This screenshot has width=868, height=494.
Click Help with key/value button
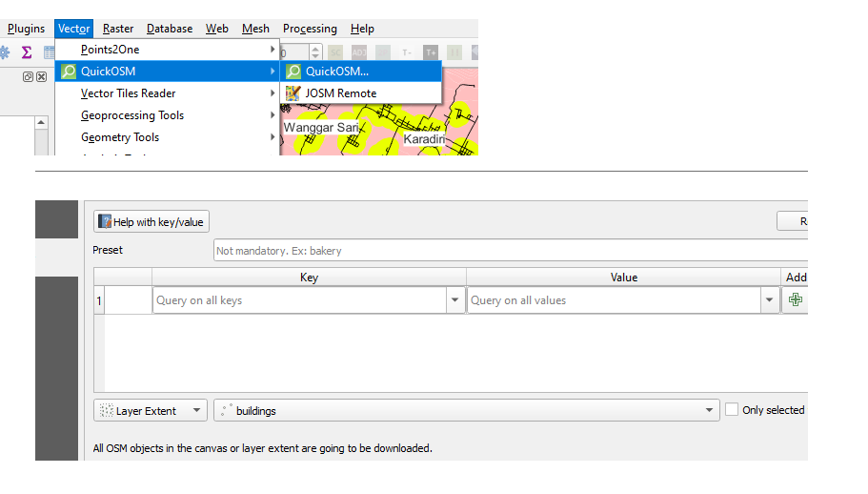coord(151,221)
